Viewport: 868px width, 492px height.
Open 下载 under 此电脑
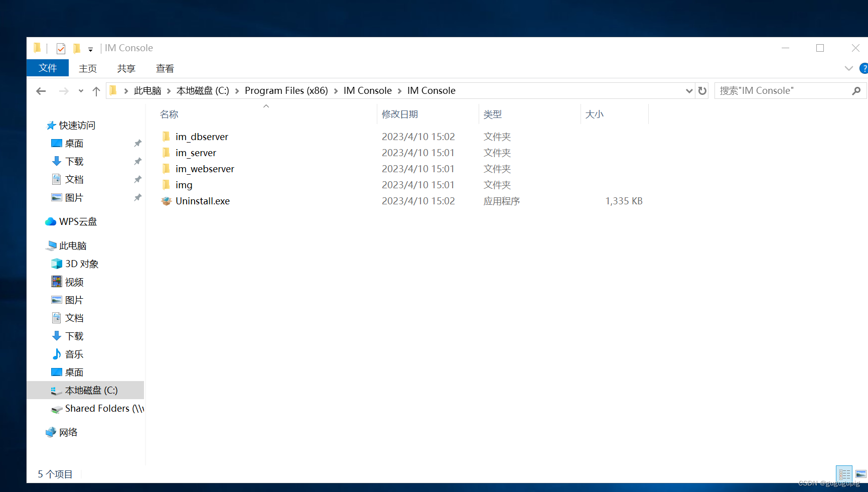[74, 336]
